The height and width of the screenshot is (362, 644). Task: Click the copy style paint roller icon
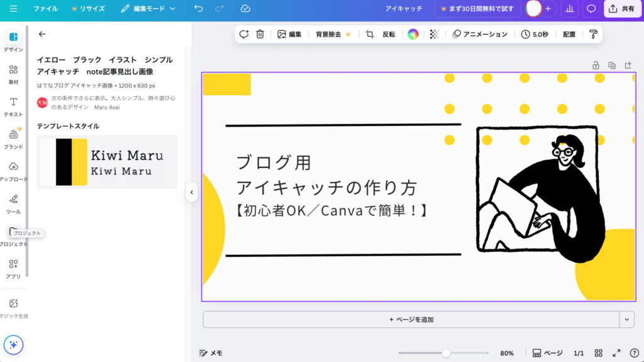click(x=593, y=34)
